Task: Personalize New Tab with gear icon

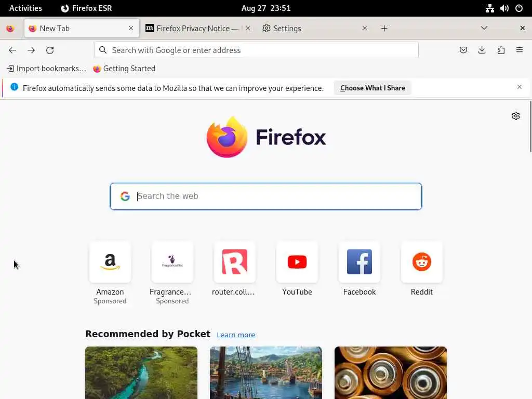Action: pos(516,116)
